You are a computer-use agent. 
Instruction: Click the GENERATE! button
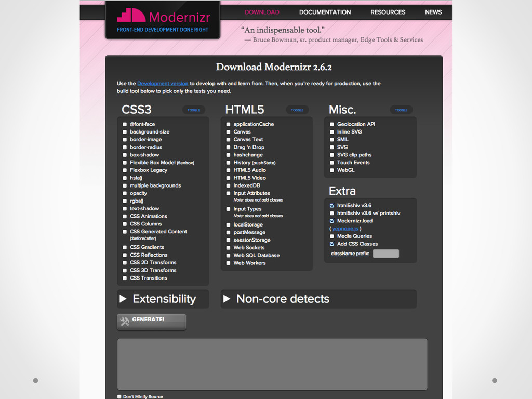click(x=151, y=321)
